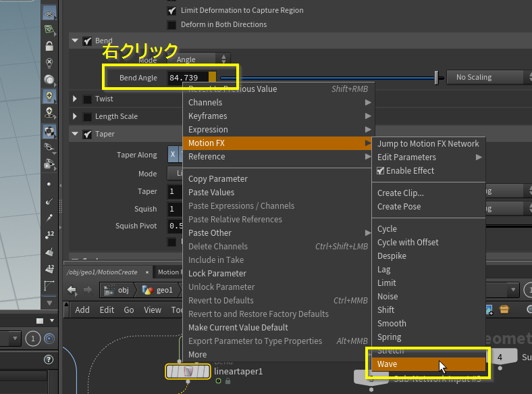Select the lineartaper1 node icon
The image size is (532, 394).
tap(188, 371)
